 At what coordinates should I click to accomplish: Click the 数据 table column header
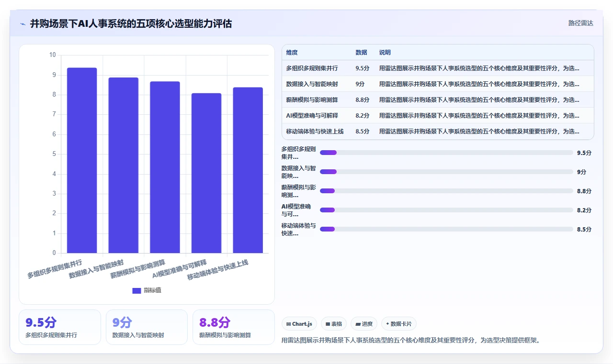coord(361,53)
